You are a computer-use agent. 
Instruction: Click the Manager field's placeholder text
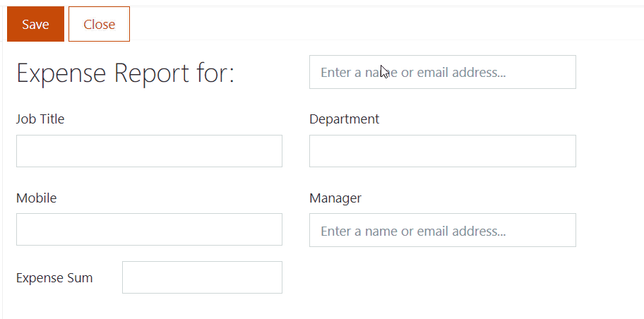tap(413, 231)
